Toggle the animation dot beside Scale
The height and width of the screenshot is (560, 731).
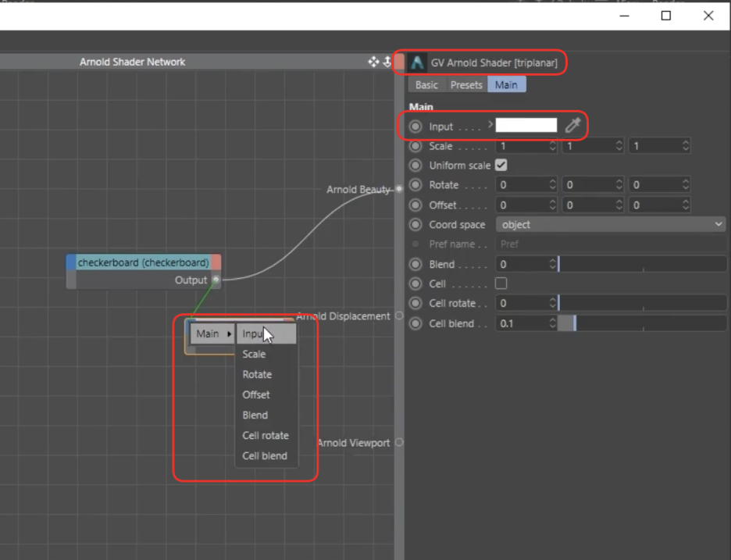click(x=415, y=146)
